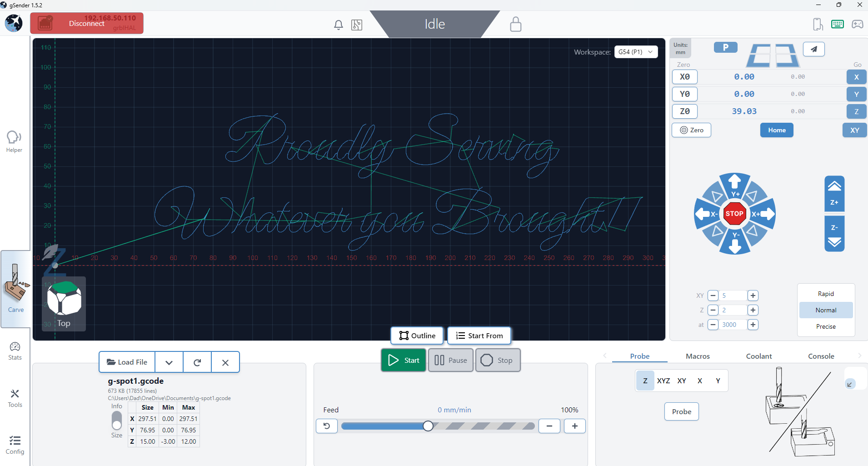Open the Workspace G54 (P1) dropdown
868x466 pixels.
coord(635,52)
